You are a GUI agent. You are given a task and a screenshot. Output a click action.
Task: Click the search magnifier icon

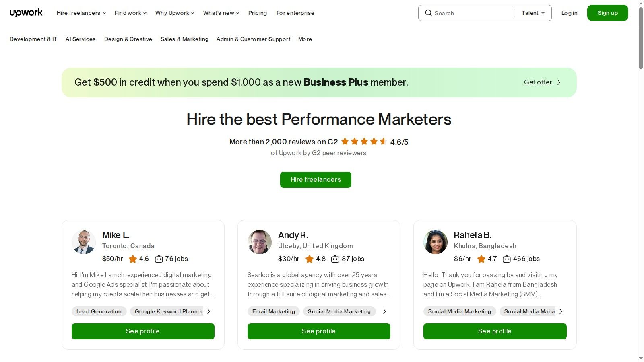429,13
